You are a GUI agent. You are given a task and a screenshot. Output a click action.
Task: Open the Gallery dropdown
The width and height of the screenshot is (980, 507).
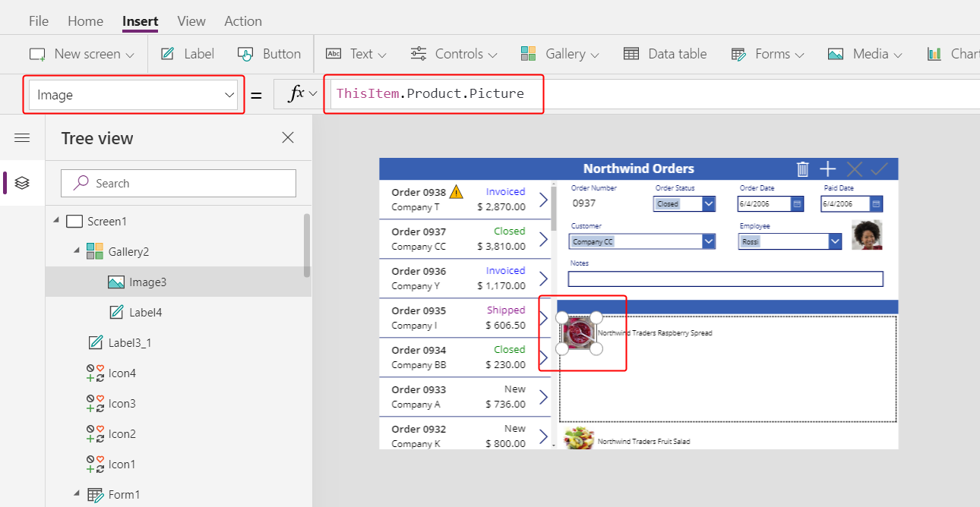click(x=560, y=54)
